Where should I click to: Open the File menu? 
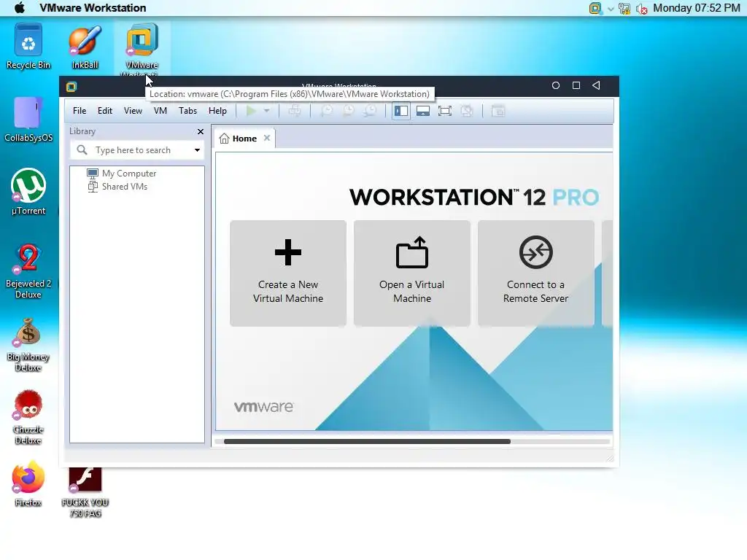point(80,111)
